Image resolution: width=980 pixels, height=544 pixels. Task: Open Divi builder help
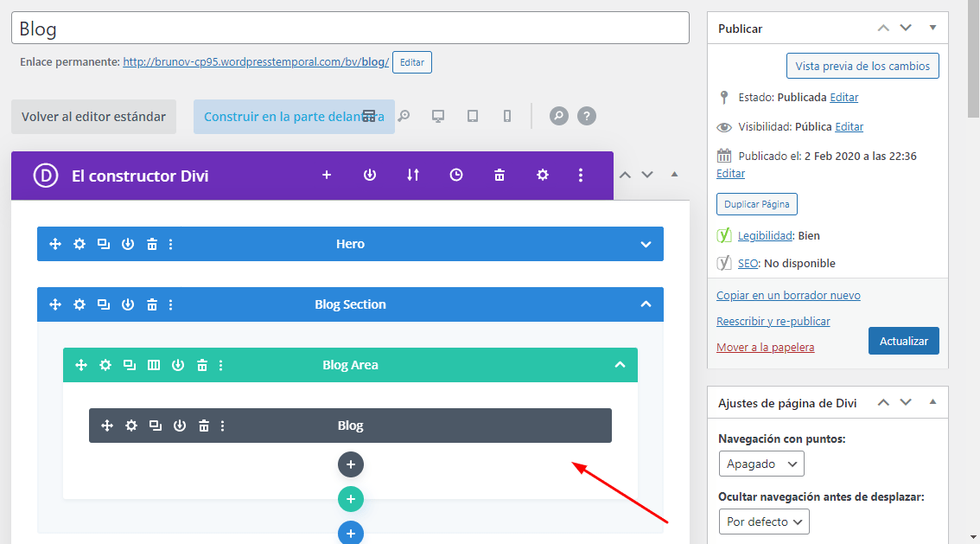point(586,116)
